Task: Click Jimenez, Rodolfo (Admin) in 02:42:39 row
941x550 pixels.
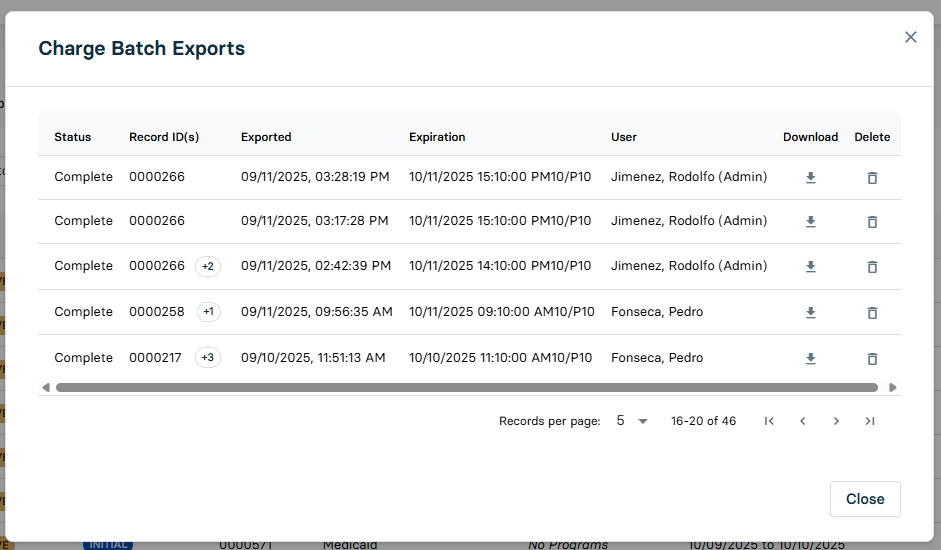Action: 689,265
